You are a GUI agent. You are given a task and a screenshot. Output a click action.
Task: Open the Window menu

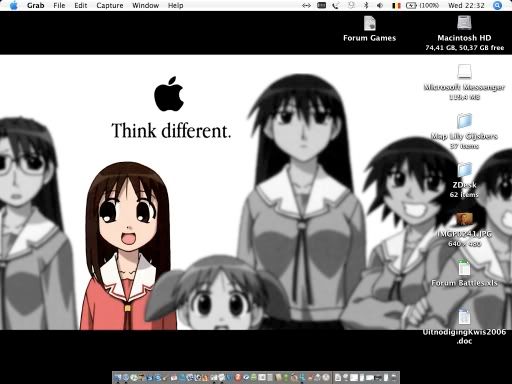tap(145, 5)
